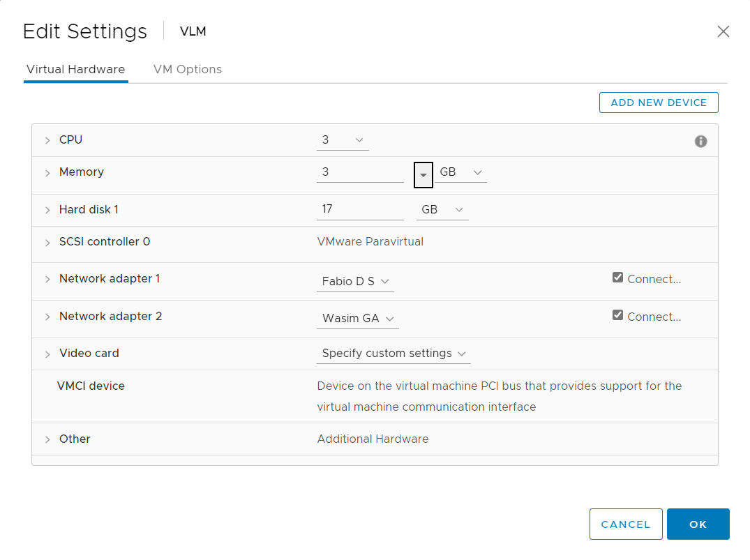Open the memory size preset dropdown arrow
Screen dimensions: 750x560
click(423, 175)
